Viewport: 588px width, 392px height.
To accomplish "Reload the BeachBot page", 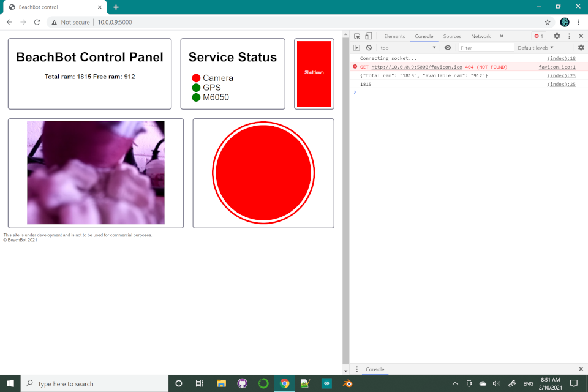I will (x=37, y=22).
